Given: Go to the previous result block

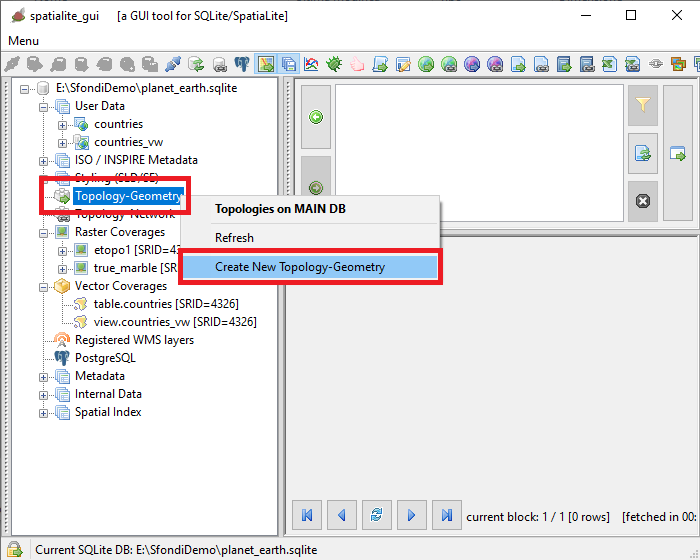Looking at the screenshot, I should [342, 515].
